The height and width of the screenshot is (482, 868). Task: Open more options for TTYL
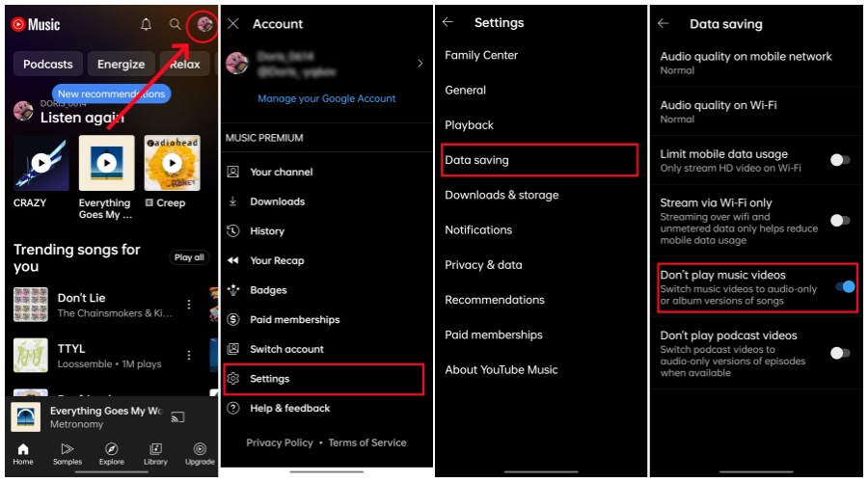[189, 356]
